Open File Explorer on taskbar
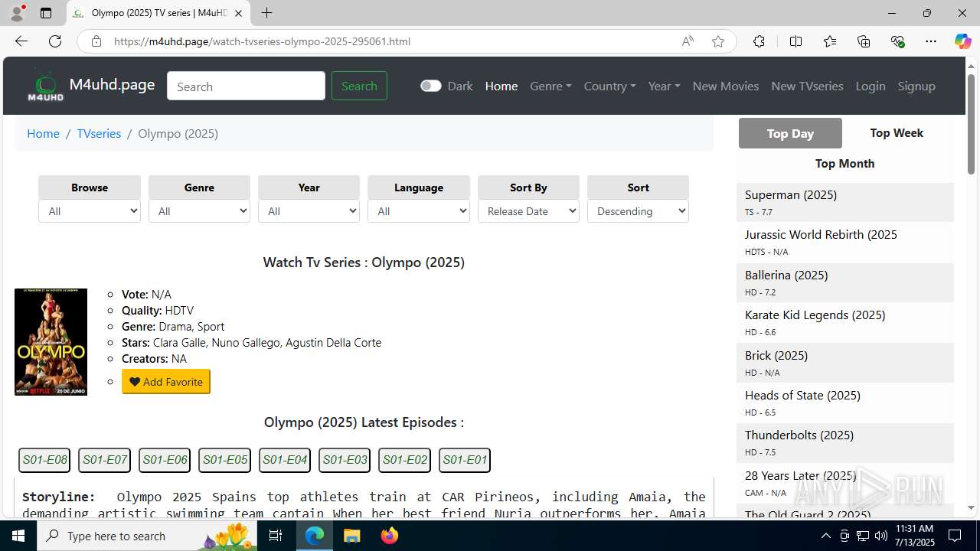 [x=352, y=536]
